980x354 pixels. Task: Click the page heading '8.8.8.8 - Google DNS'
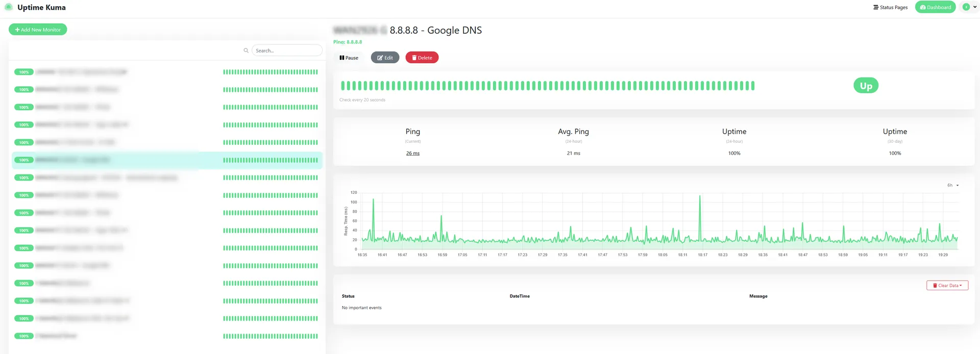click(436, 30)
